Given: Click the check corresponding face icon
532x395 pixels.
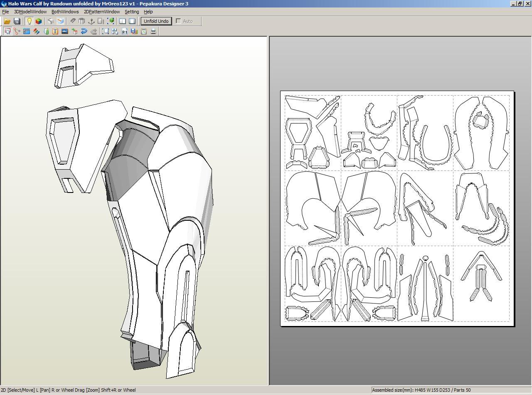Looking at the screenshot, I should click(x=74, y=31).
